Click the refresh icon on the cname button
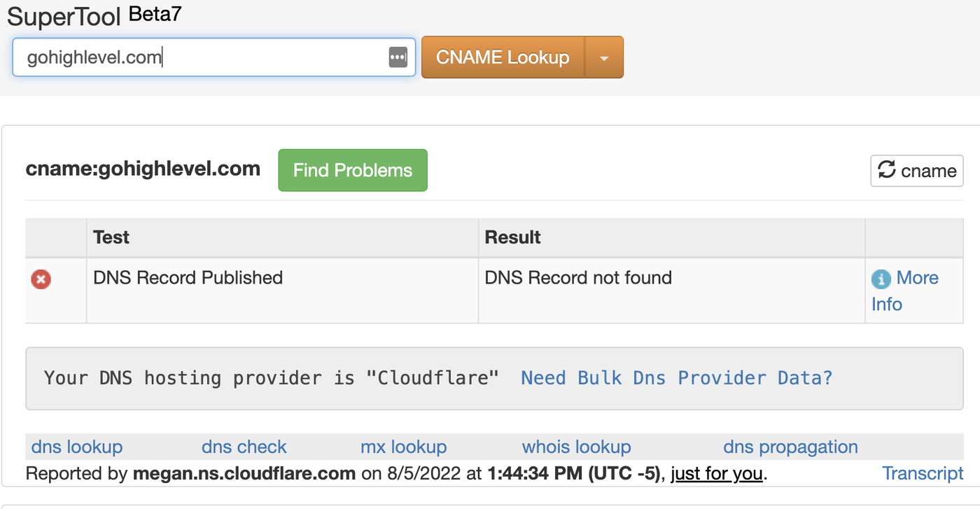 coord(887,170)
